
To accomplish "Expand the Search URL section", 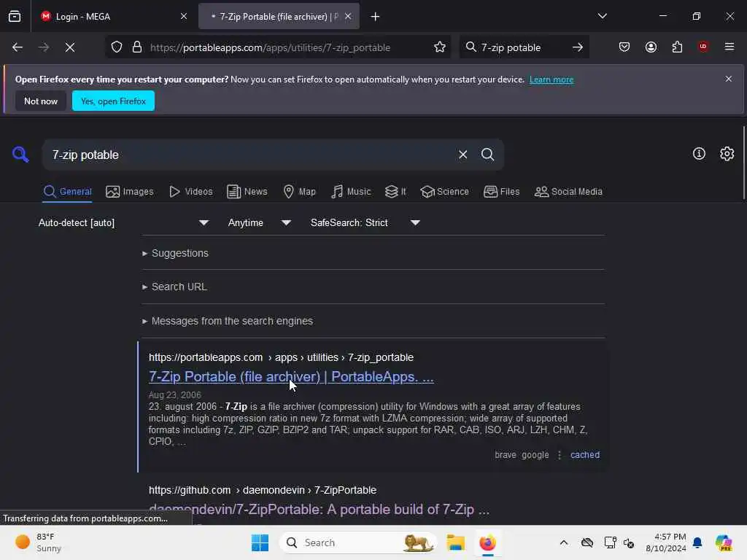I will 174,287.
